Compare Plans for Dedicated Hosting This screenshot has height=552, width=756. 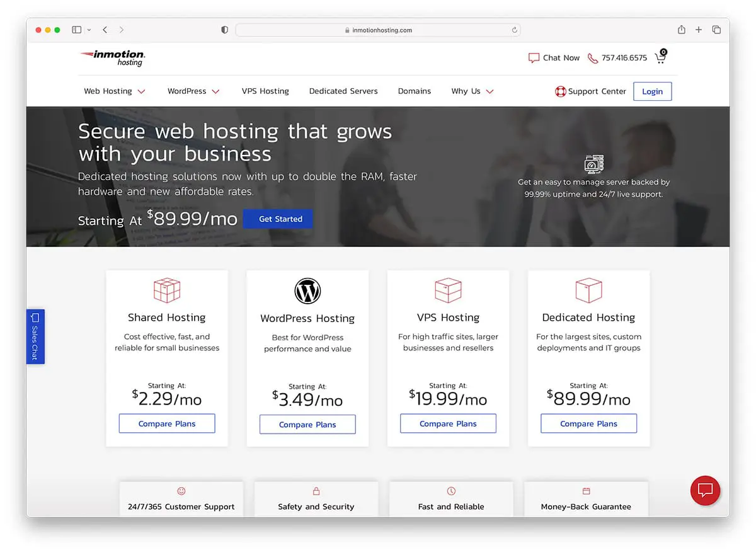(x=588, y=423)
